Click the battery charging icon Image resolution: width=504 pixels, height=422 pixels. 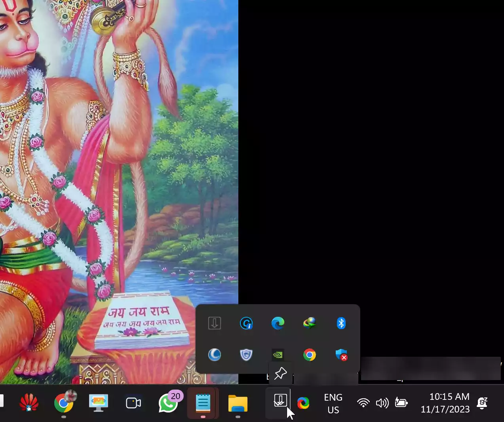(401, 403)
